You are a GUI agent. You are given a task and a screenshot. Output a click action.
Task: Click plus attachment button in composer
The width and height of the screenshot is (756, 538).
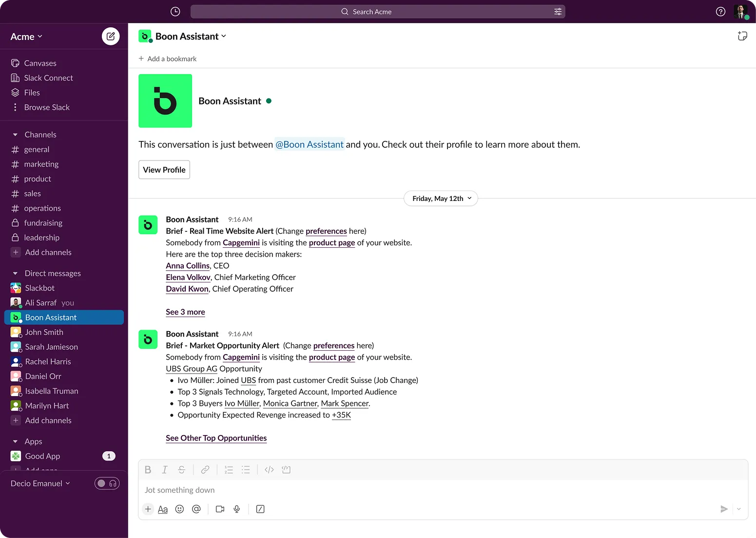[x=148, y=509]
